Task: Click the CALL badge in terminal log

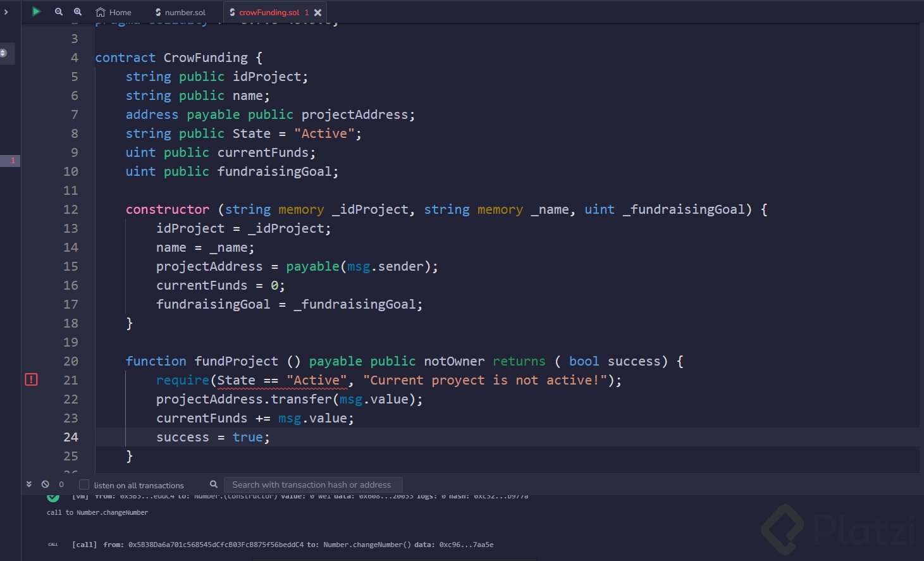Action: pos(53,545)
